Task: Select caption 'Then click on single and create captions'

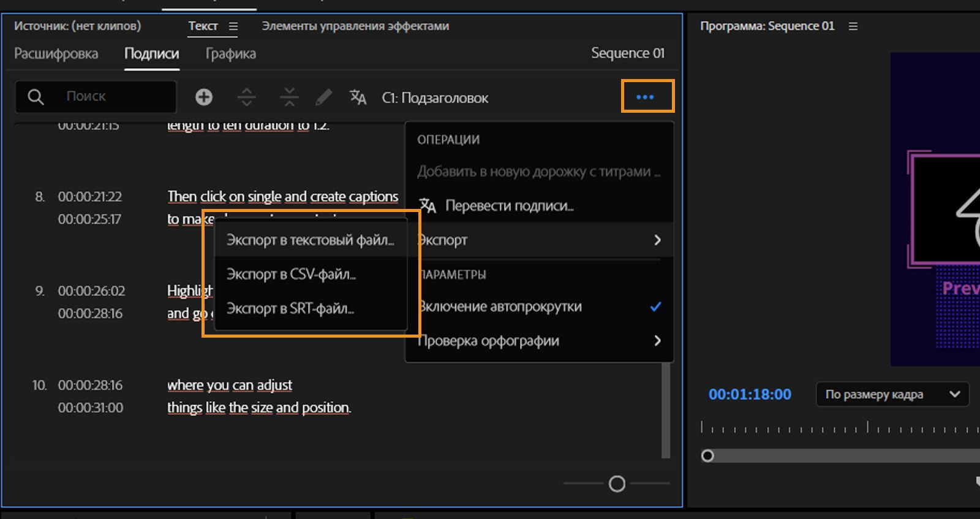Action: pos(283,196)
